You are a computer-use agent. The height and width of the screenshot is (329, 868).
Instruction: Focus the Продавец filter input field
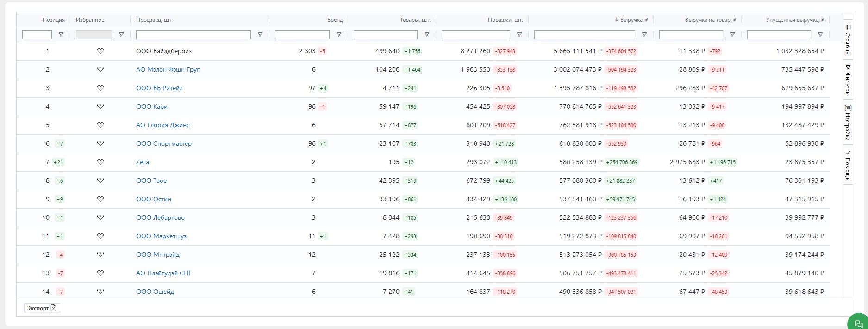(x=194, y=35)
